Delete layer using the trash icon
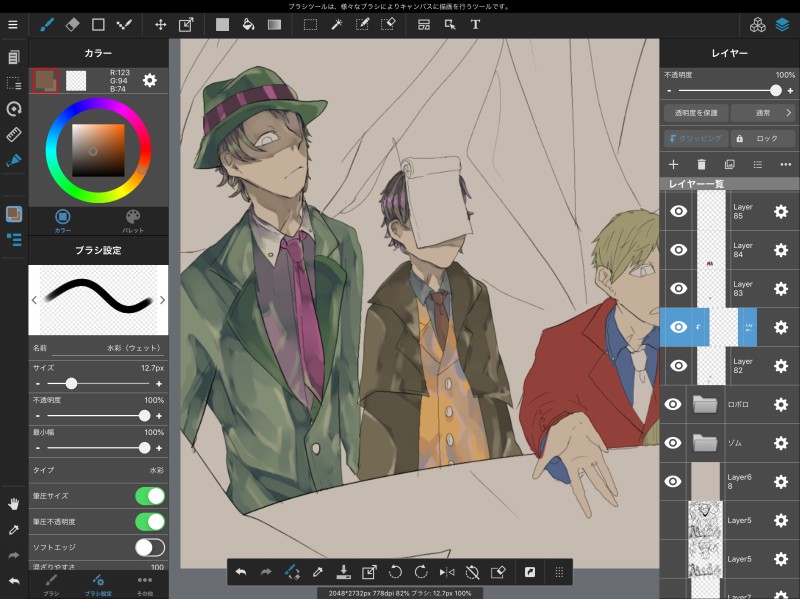This screenshot has width=800, height=599. point(701,164)
